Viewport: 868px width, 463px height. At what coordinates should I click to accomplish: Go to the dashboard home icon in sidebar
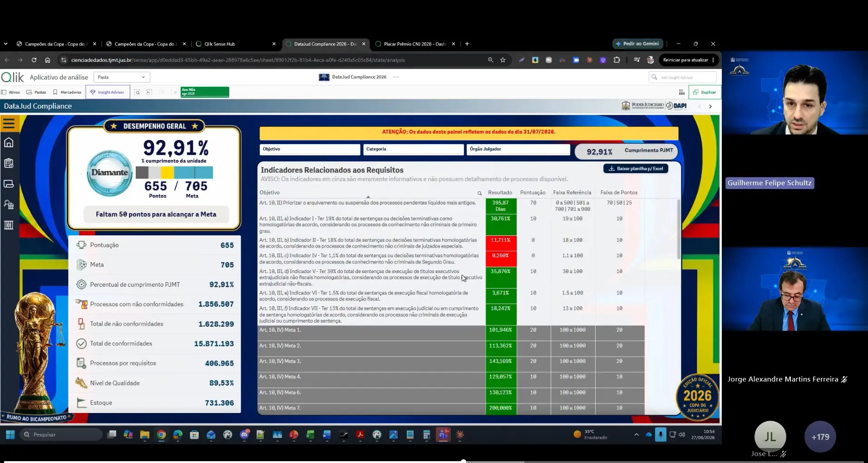[x=9, y=143]
